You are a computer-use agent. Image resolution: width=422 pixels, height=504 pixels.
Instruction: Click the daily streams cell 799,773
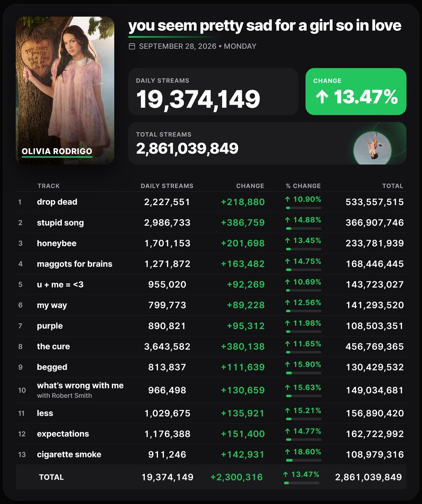pyautogui.click(x=167, y=305)
